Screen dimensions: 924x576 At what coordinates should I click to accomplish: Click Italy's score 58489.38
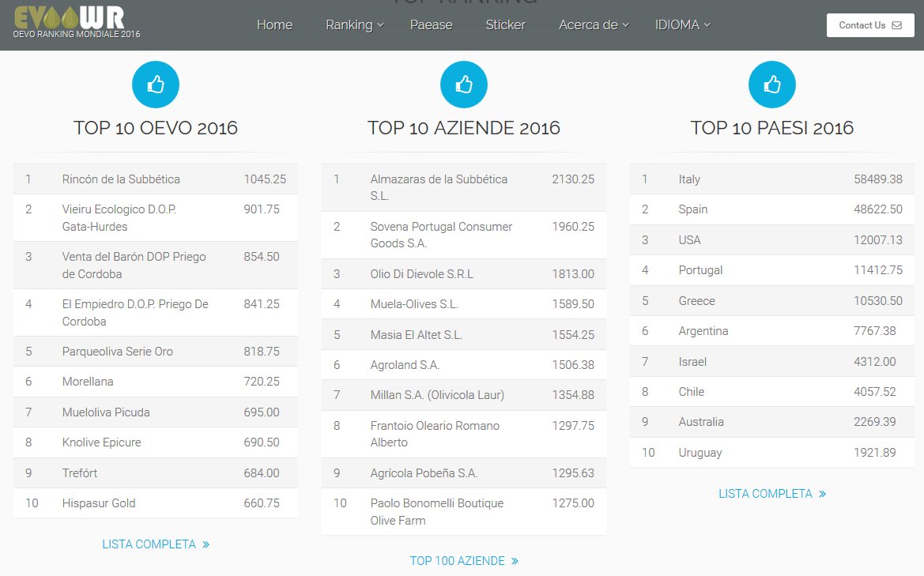[878, 179]
